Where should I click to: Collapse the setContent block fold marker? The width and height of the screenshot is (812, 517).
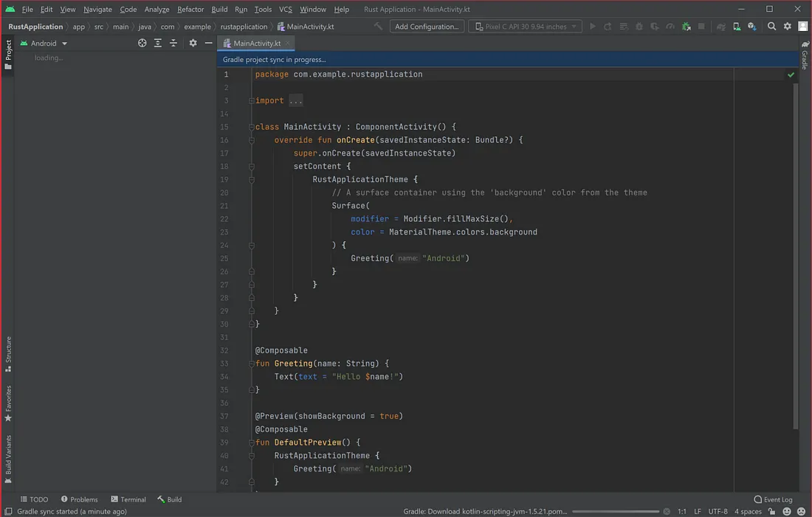point(251,166)
